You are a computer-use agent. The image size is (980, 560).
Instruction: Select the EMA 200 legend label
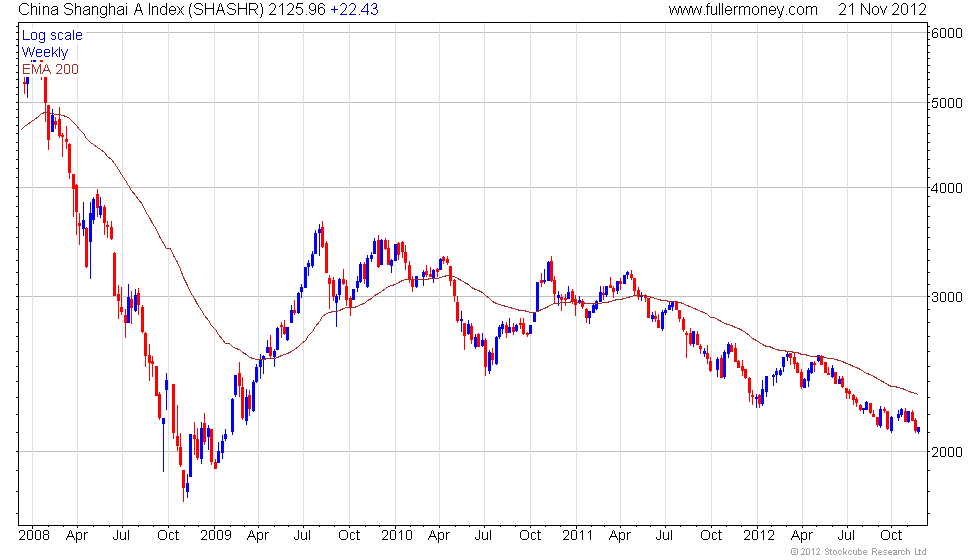click(x=50, y=69)
